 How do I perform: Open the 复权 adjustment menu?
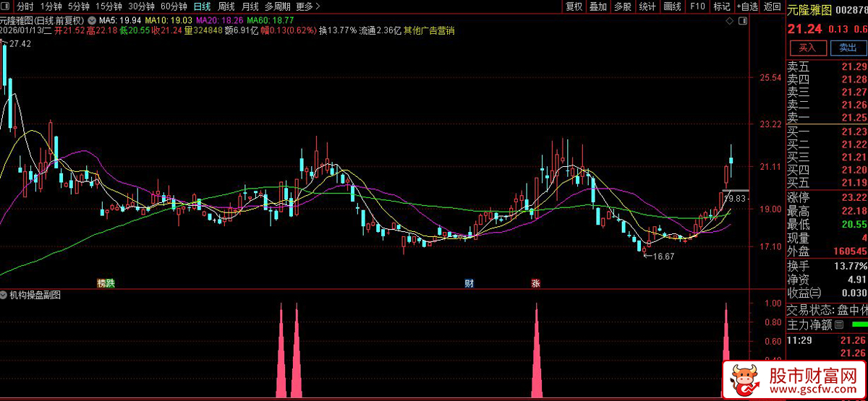574,6
